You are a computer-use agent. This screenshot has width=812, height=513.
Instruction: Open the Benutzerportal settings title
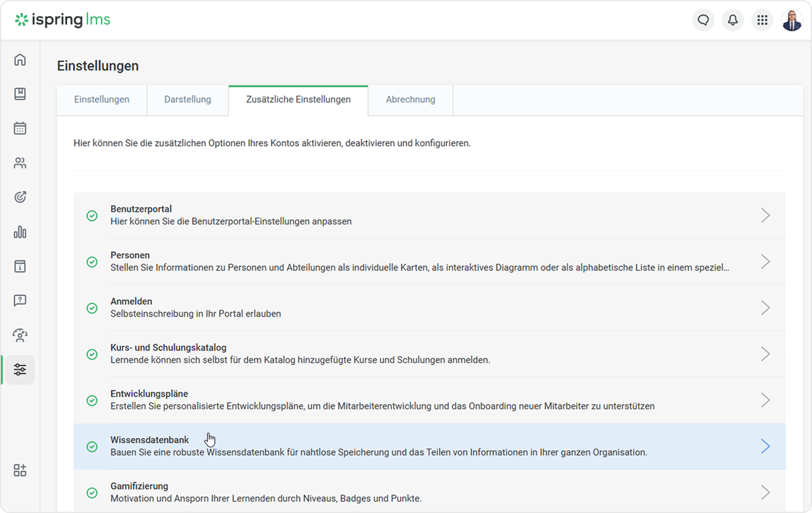pos(141,209)
